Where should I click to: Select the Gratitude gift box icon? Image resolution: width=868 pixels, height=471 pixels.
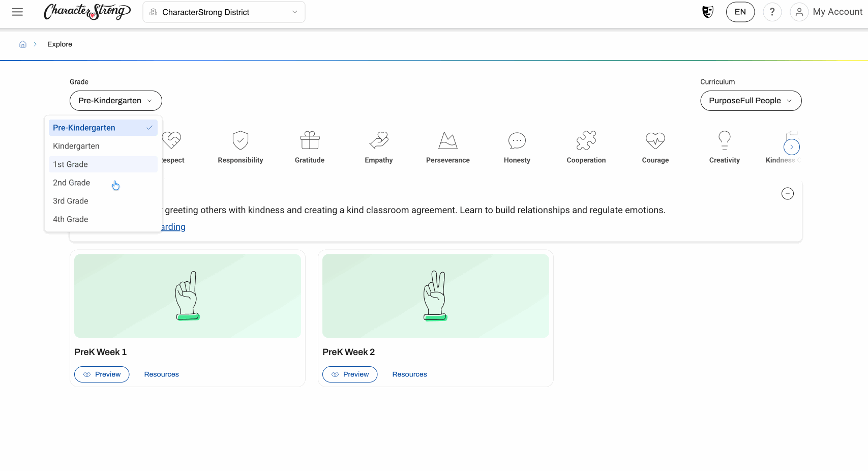pos(310,140)
